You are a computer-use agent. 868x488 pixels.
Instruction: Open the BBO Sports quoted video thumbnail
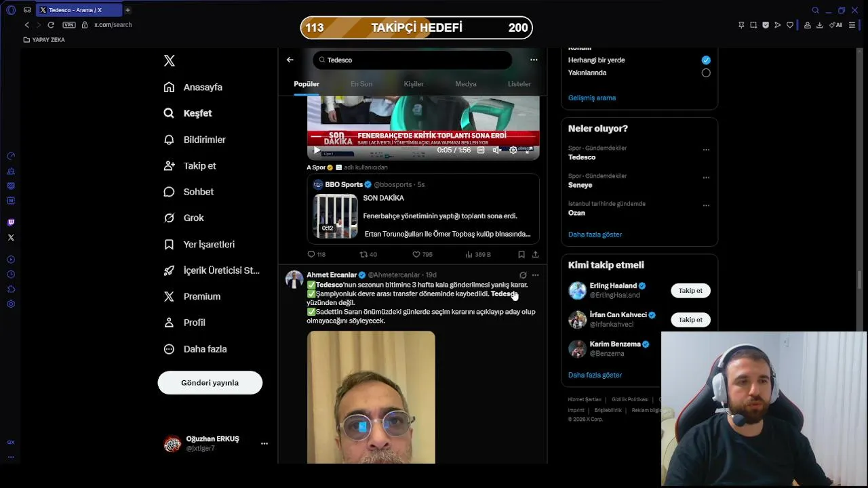(x=335, y=216)
